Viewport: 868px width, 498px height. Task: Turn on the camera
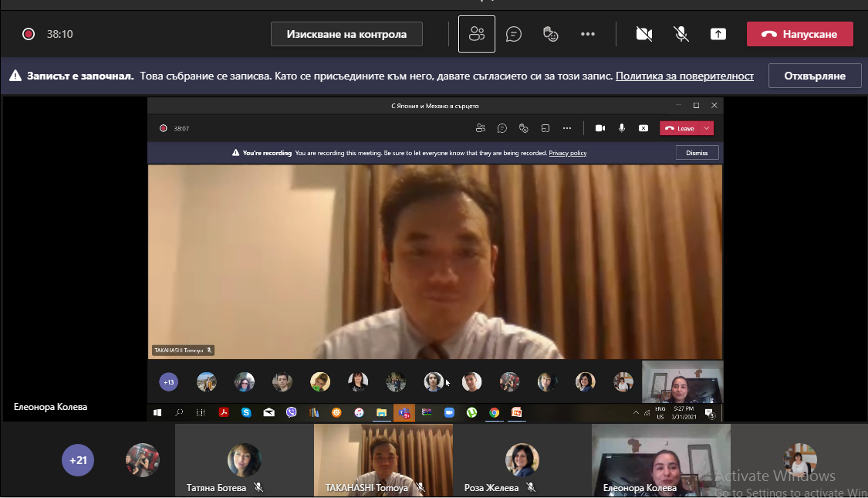tap(643, 34)
